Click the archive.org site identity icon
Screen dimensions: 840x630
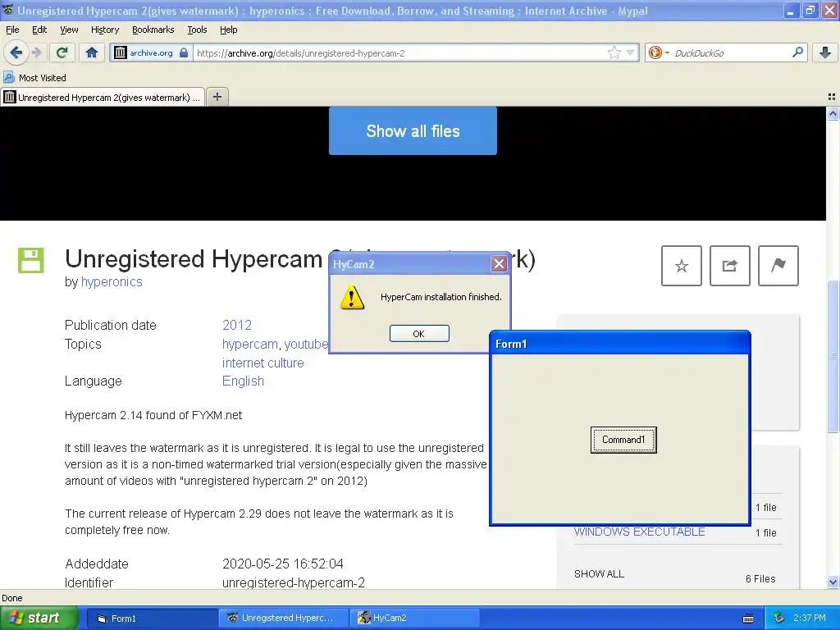coord(121,52)
